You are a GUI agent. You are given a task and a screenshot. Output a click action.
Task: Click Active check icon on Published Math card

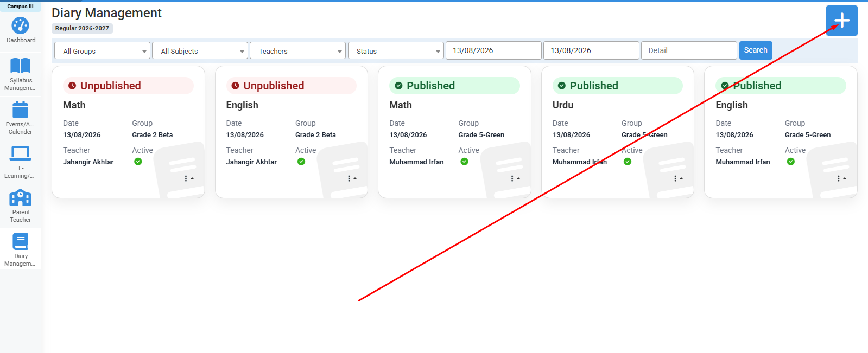point(464,162)
